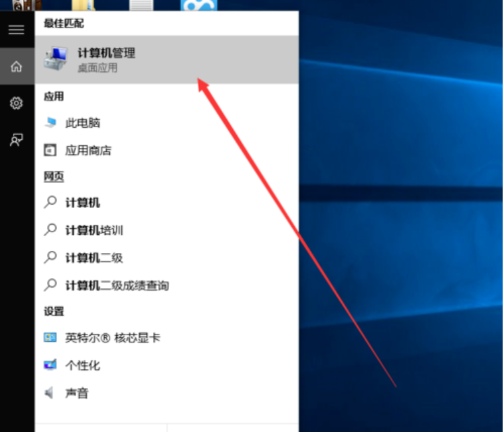The image size is (504, 432).
Task: Click the 英特尔® 核芯显卡 icon
Action: pos(51,338)
